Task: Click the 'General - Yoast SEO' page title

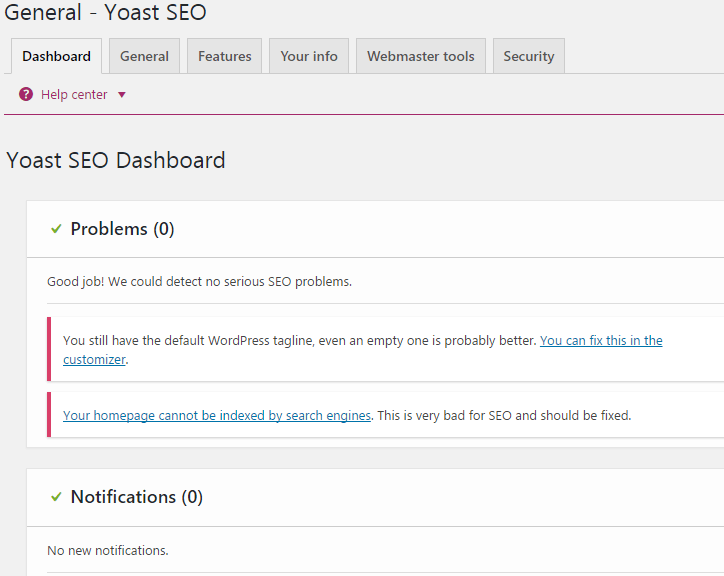Action: (x=106, y=14)
